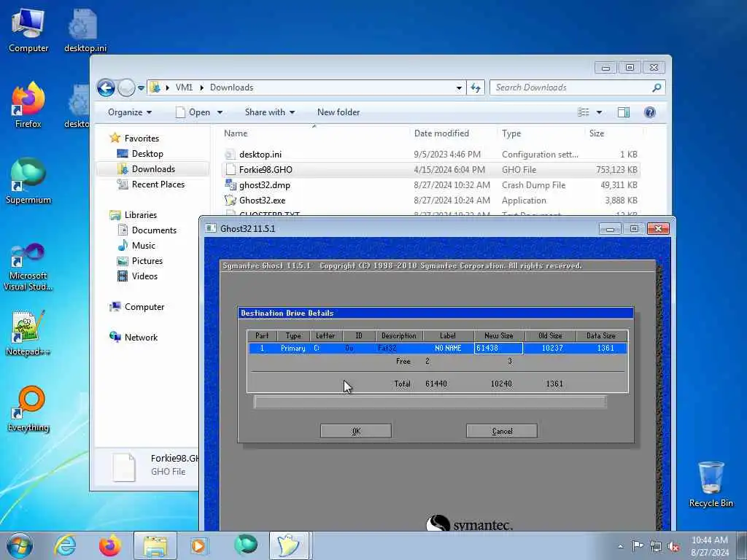Select Libraries in navigation pane
The width and height of the screenshot is (747, 560).
pyautogui.click(x=141, y=215)
